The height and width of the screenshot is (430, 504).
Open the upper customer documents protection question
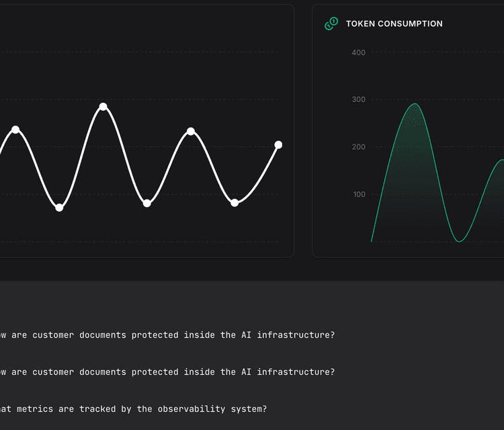[167, 335]
